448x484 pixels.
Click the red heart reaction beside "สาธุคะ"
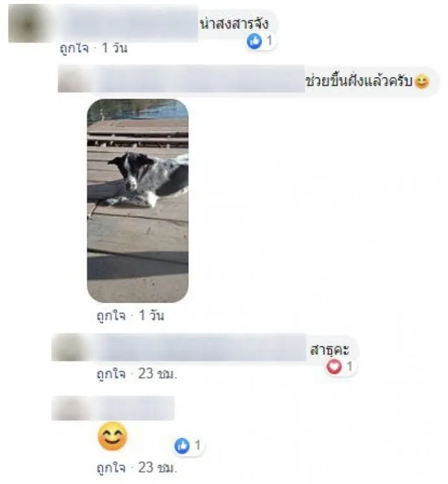pyautogui.click(x=334, y=367)
